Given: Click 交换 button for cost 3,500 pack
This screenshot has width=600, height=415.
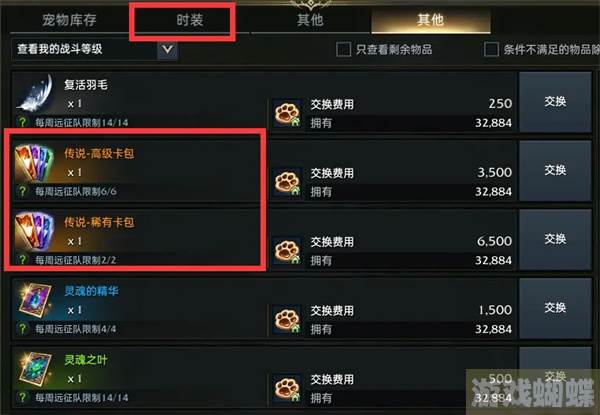Looking at the screenshot, I should click(x=555, y=171).
